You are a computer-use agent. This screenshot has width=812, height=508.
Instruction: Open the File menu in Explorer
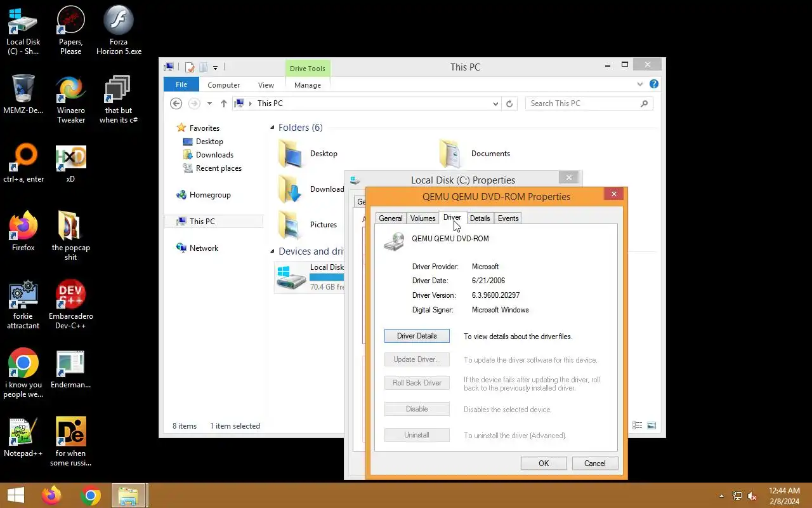point(181,84)
